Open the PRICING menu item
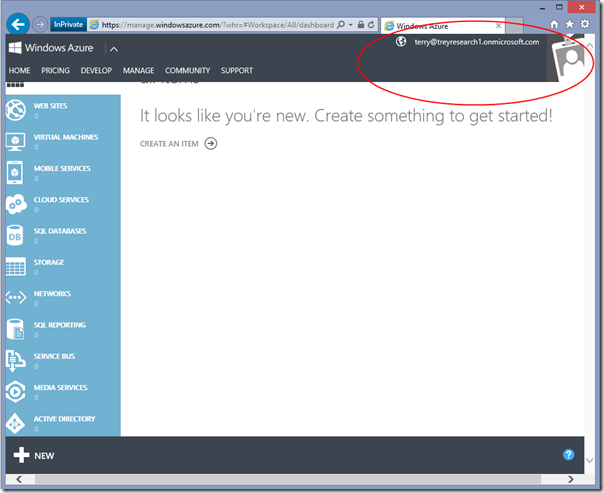 [55, 70]
